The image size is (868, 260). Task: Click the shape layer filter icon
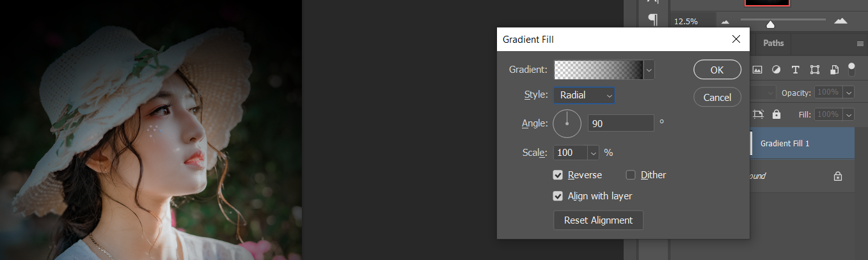[815, 70]
